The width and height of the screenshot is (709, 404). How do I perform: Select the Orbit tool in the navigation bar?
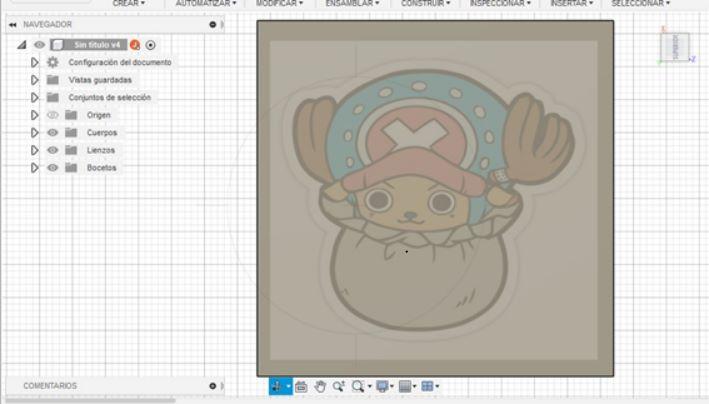point(277,386)
